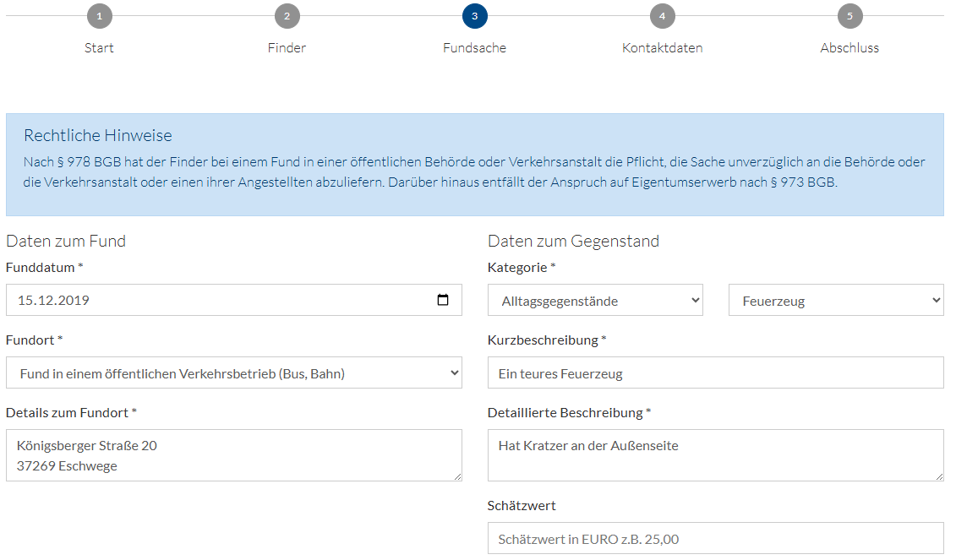Click step 4 Kontaktdaten circle
The image size is (956, 560).
coord(662,16)
